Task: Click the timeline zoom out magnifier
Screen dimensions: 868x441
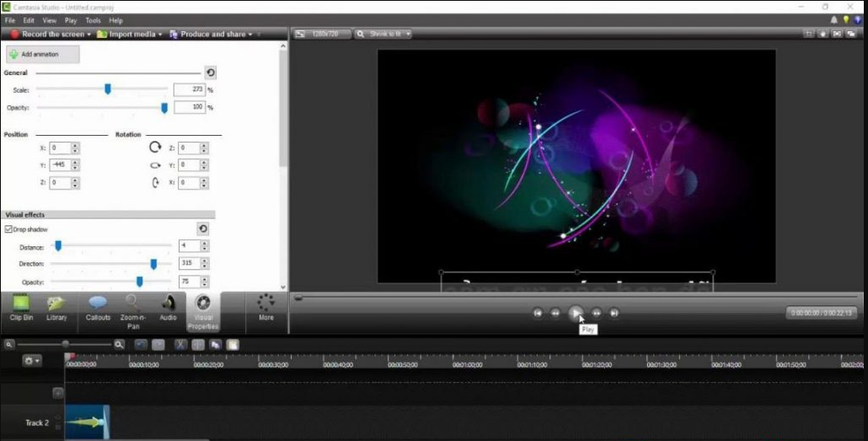Action: pos(9,345)
